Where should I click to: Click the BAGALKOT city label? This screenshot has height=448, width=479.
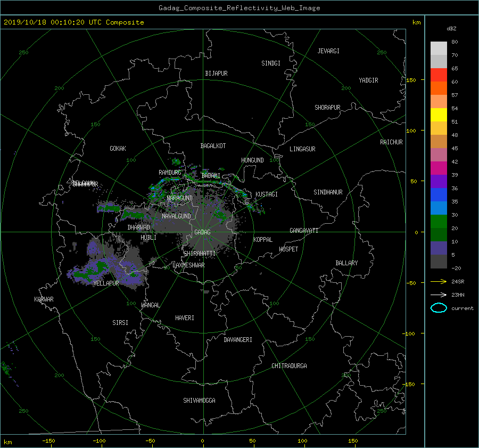pos(213,146)
